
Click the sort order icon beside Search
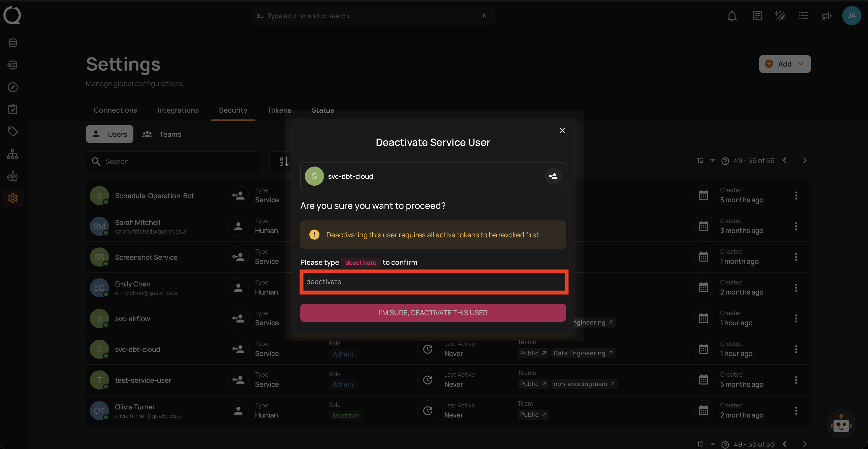pyautogui.click(x=284, y=161)
